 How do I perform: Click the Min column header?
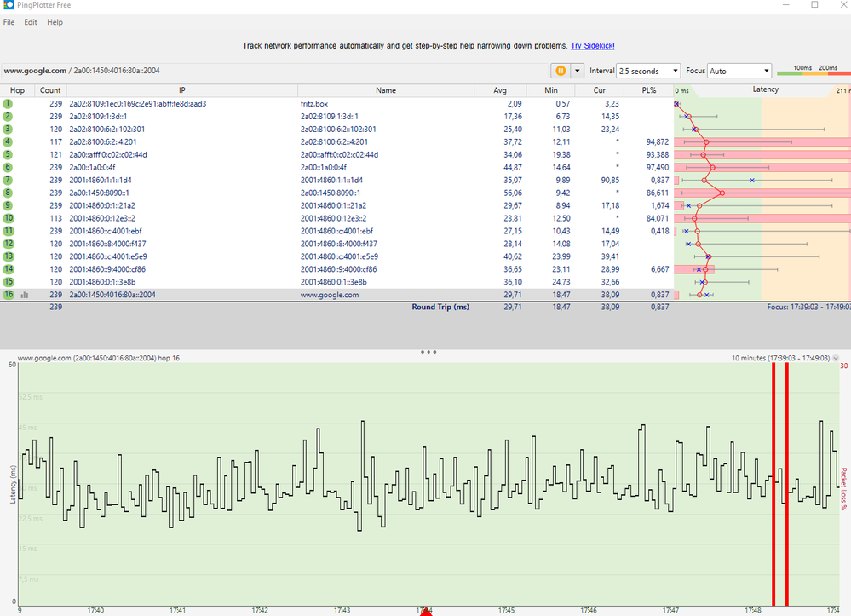pos(551,90)
